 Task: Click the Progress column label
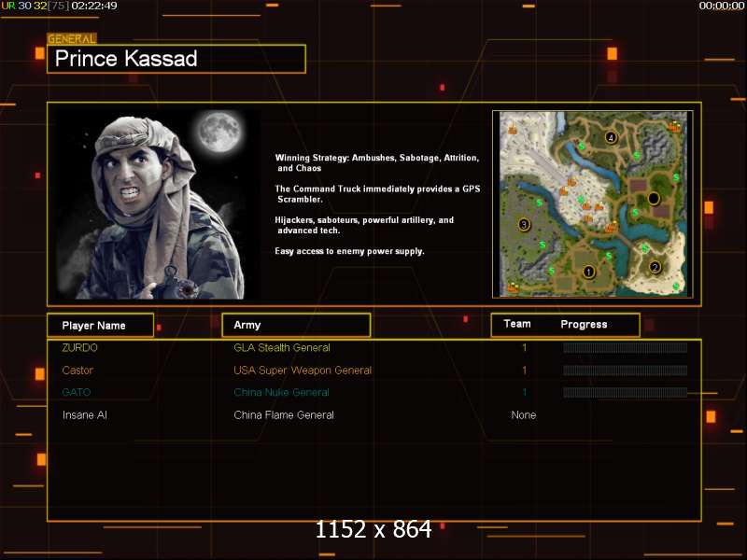pos(584,324)
